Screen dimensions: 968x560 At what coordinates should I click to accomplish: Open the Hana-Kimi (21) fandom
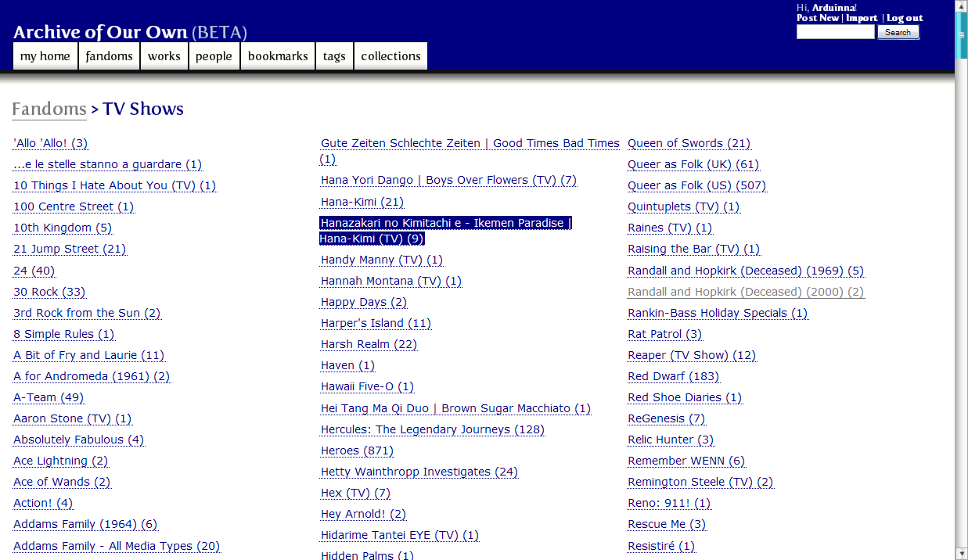point(362,202)
